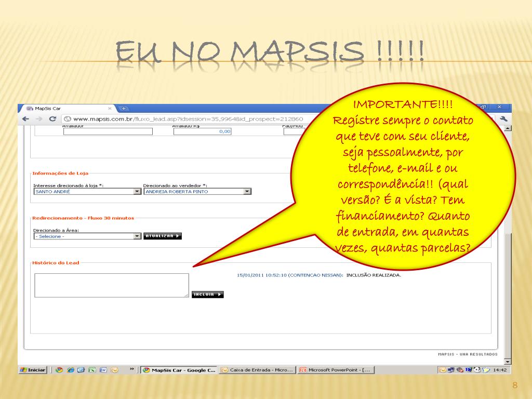The image size is (532, 399).
Task: Launch Chrome from quick launch bar
Action: 59,370
